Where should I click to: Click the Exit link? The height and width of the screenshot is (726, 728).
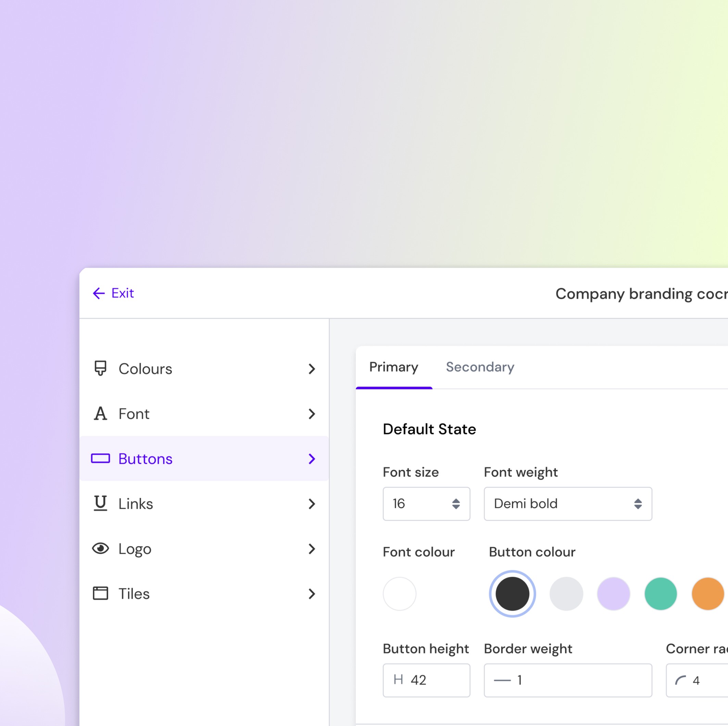(x=123, y=293)
